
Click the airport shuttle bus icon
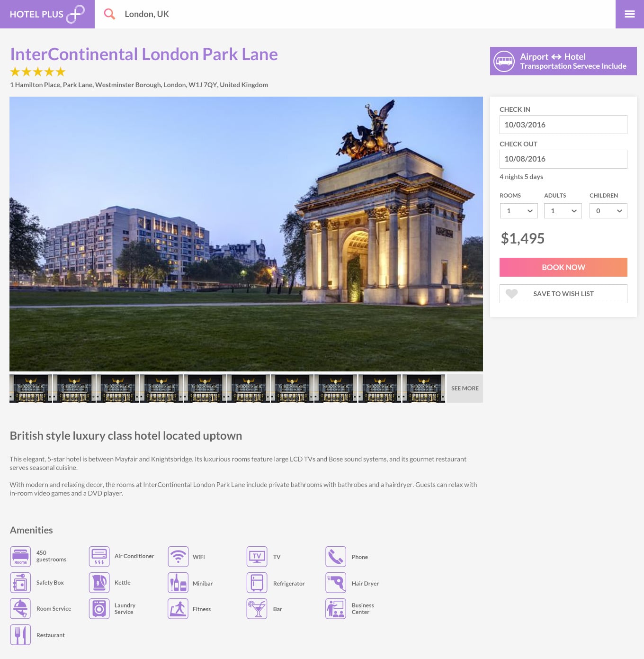pyautogui.click(x=504, y=61)
